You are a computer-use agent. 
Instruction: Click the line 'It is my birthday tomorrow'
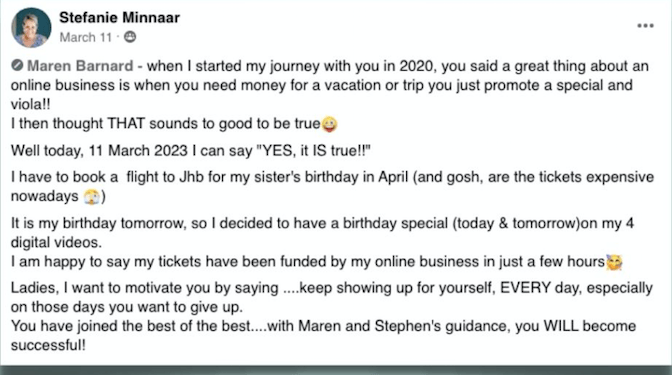(x=322, y=223)
